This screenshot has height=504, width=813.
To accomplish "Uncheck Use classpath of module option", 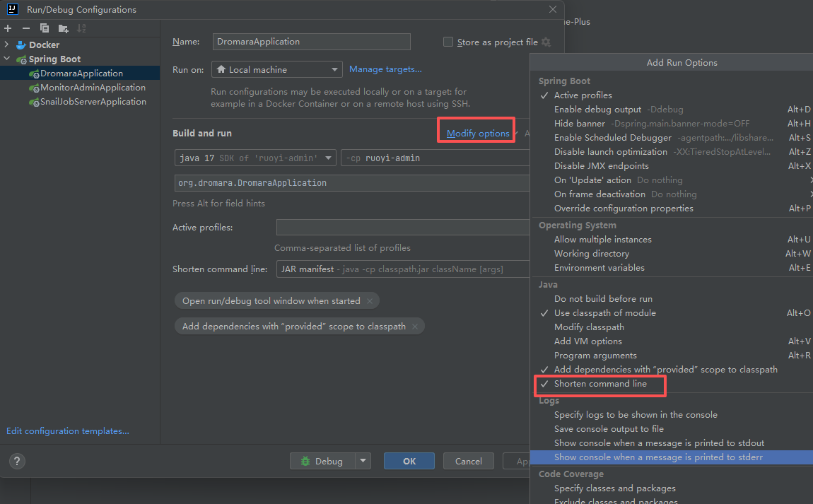I will 604,313.
